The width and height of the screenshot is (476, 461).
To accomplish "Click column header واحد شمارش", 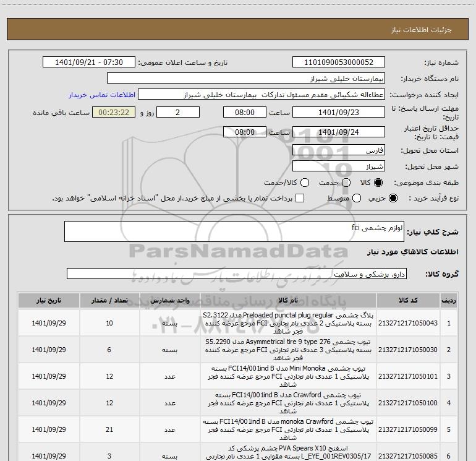I will (170, 300).
